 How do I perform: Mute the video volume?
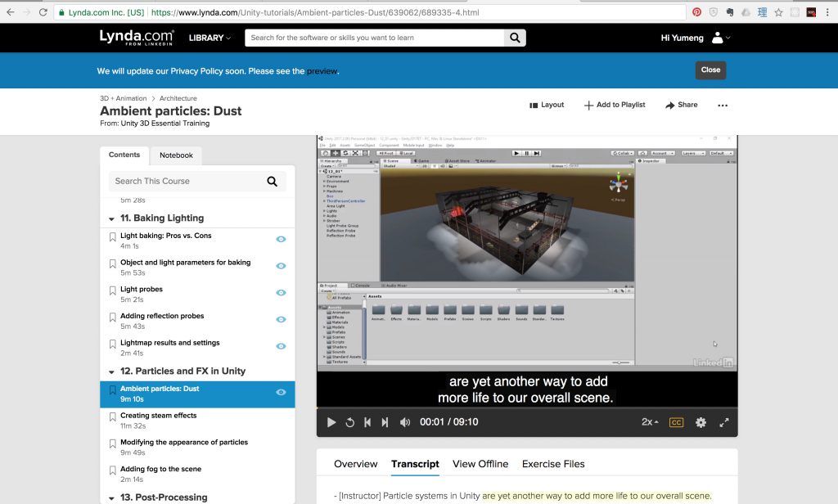tap(405, 422)
